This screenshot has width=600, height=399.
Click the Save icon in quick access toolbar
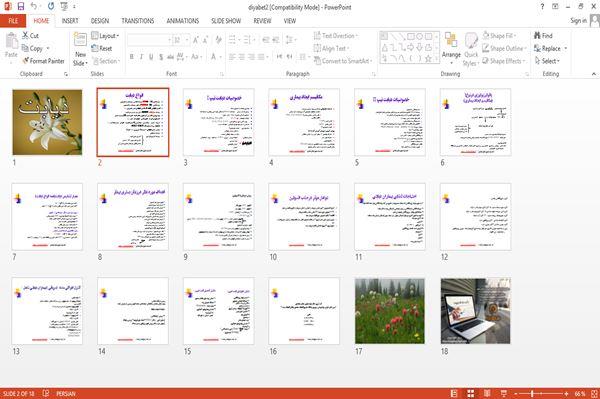21,7
